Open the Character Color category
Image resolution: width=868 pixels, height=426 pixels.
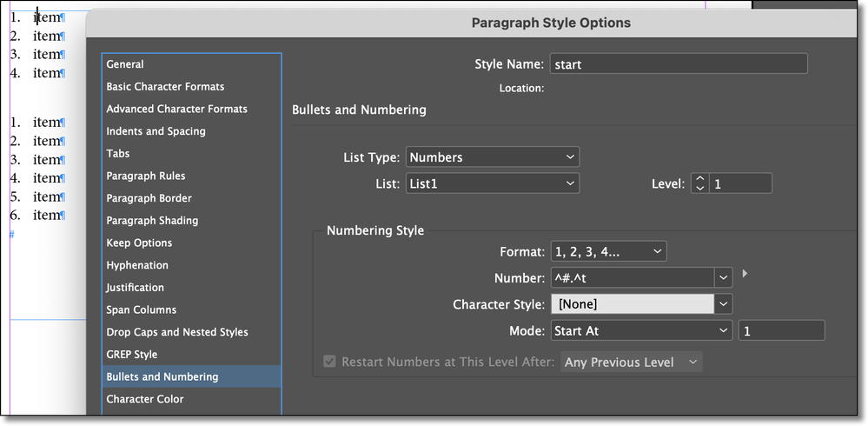pyautogui.click(x=144, y=399)
